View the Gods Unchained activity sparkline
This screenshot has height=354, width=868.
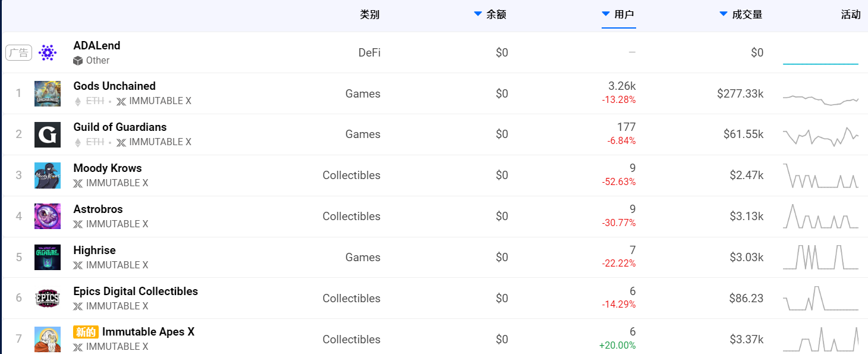pos(820,99)
